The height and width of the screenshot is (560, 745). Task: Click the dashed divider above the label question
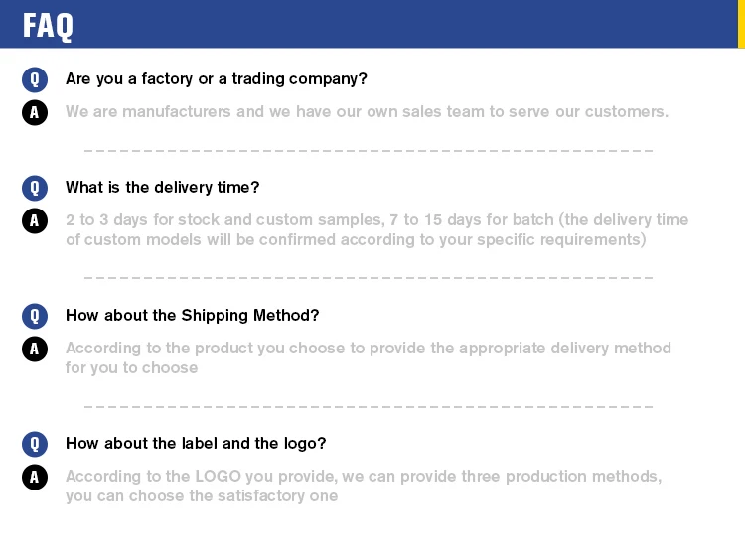coord(369,406)
